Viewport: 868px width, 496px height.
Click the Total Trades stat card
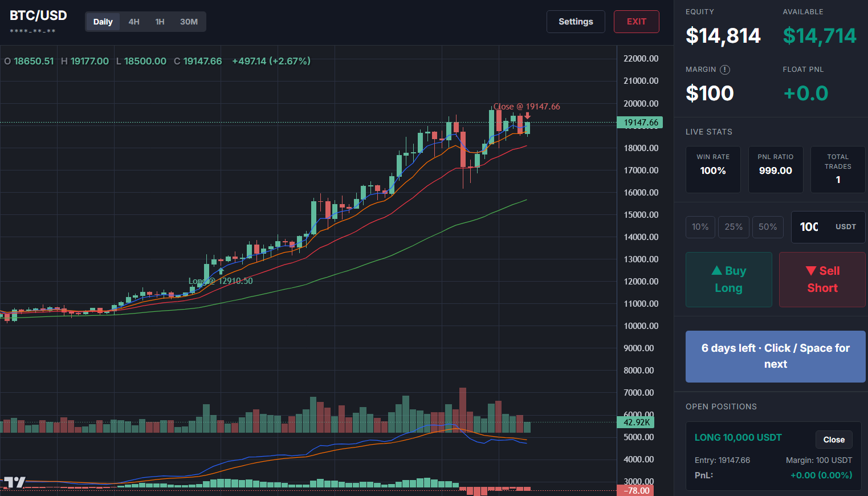838,170
